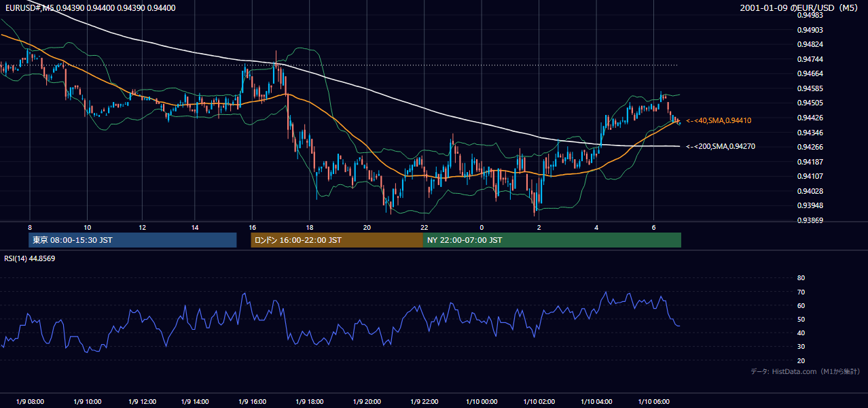This screenshot has width=868, height=408.
Task: Click price axis value 0.94028
Action: (810, 191)
